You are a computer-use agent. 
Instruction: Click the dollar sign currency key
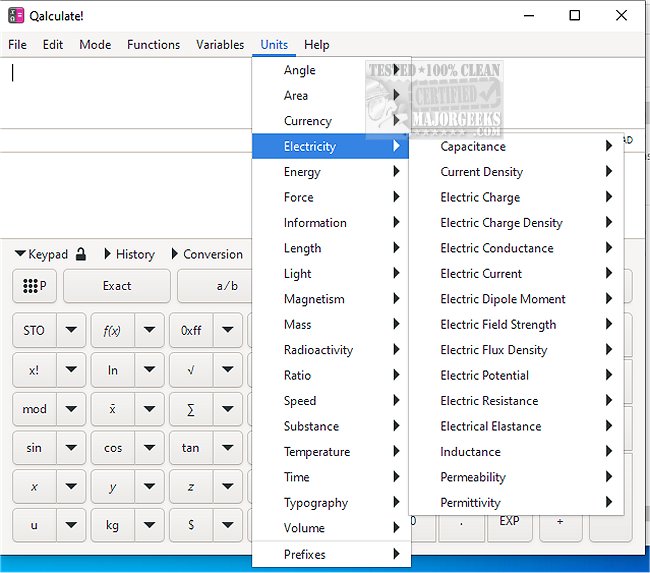[190, 525]
